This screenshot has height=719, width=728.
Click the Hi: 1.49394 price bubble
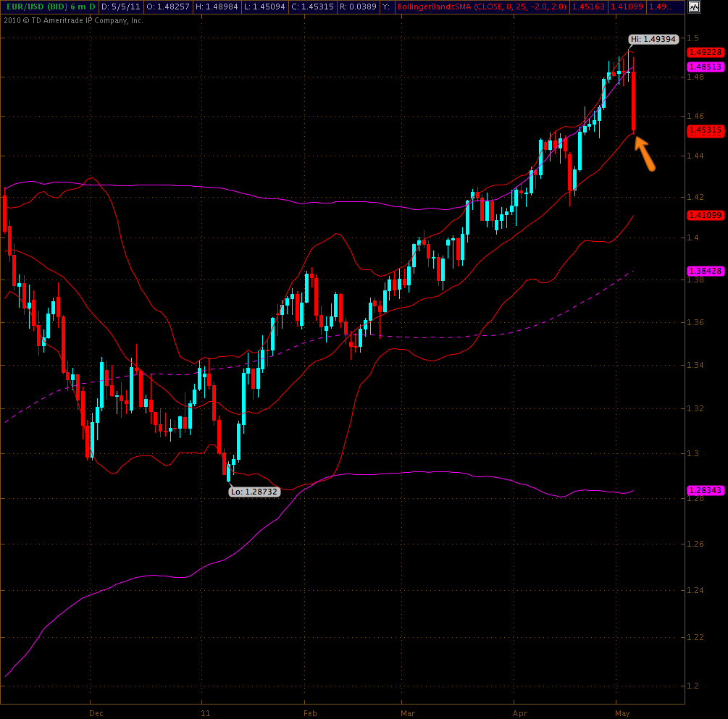tap(653, 39)
